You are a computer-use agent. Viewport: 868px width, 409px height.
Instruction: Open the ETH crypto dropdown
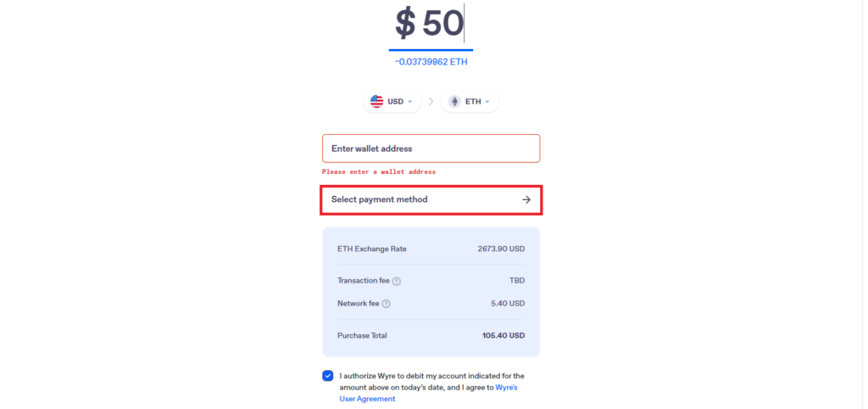click(470, 102)
